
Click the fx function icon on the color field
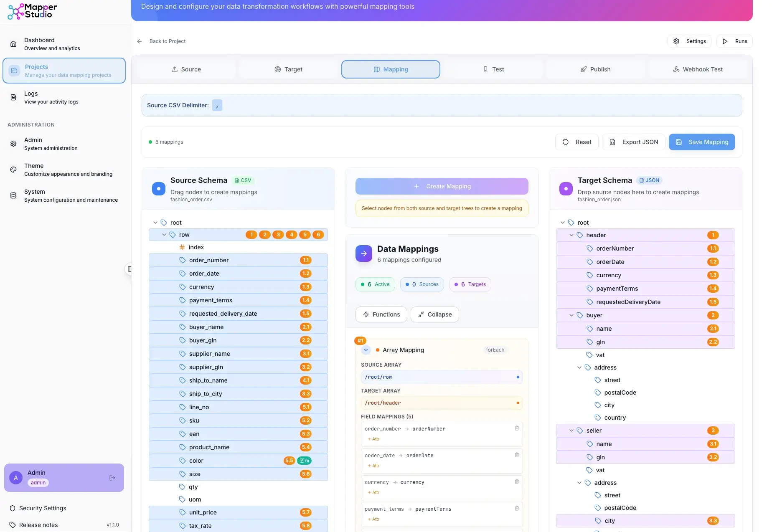[x=305, y=460]
